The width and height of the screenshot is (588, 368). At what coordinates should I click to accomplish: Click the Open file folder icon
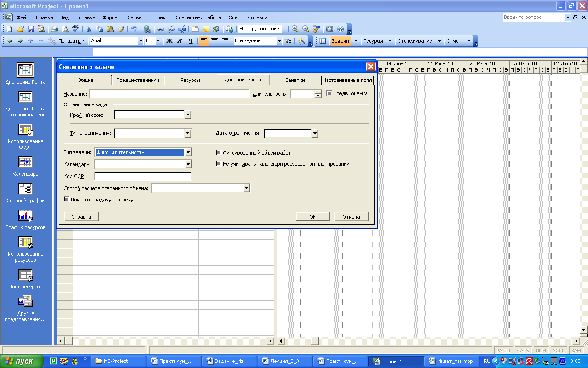(20, 29)
